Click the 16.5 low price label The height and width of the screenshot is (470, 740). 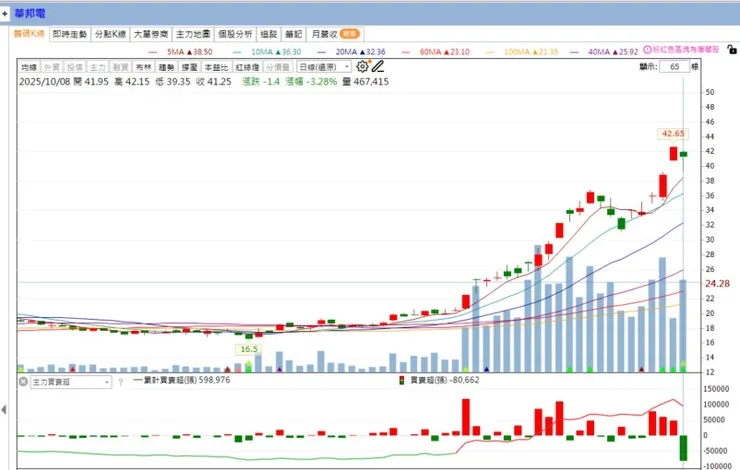[249, 349]
